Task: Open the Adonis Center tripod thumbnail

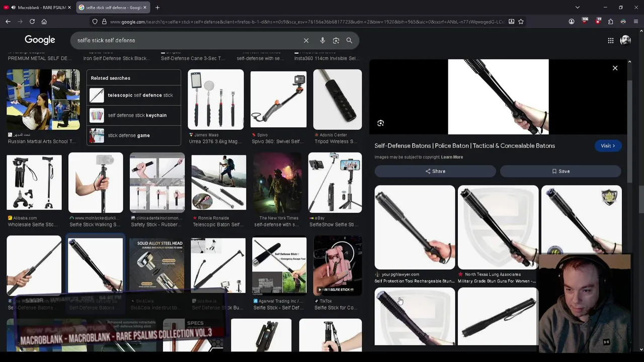Action: point(337,100)
